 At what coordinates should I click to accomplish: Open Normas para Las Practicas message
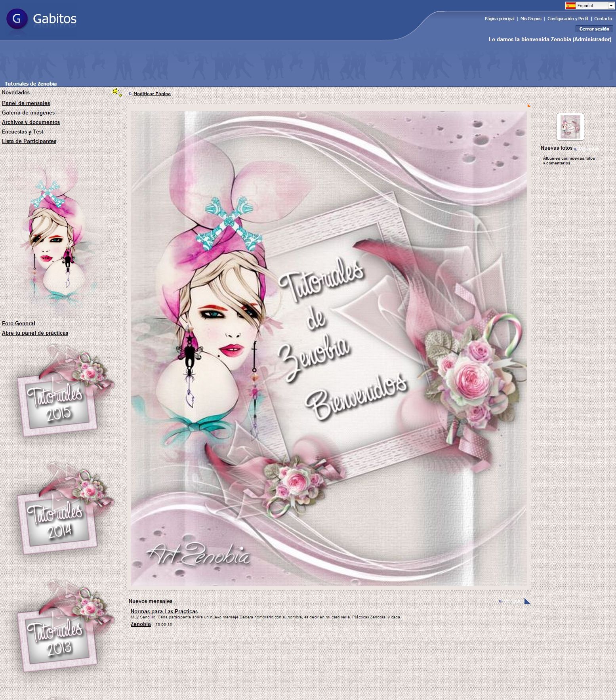164,611
